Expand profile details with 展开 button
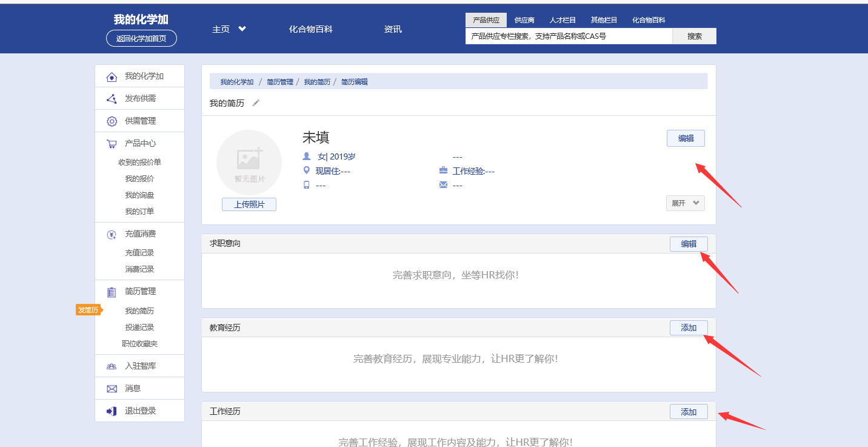The image size is (868, 447). (x=685, y=203)
